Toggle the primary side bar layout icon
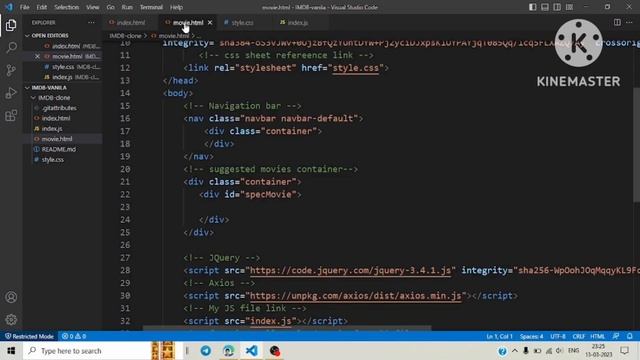This screenshot has width=640, height=360. click(x=533, y=7)
